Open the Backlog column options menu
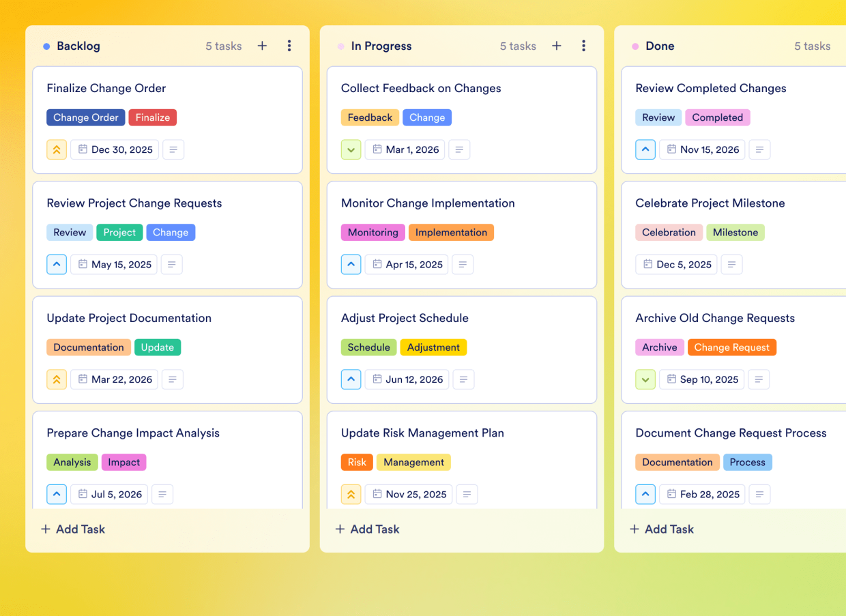This screenshot has height=616, width=846. 289,46
